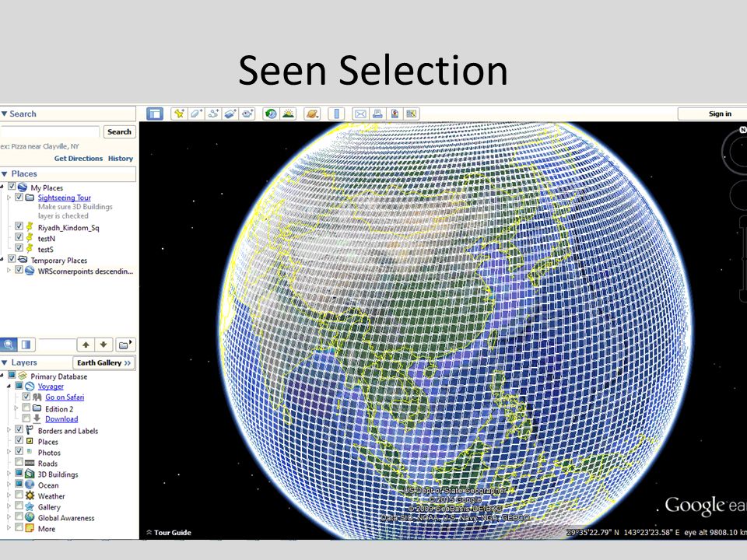Select the Temporary Places folder
747x560 pixels.
(x=58, y=261)
